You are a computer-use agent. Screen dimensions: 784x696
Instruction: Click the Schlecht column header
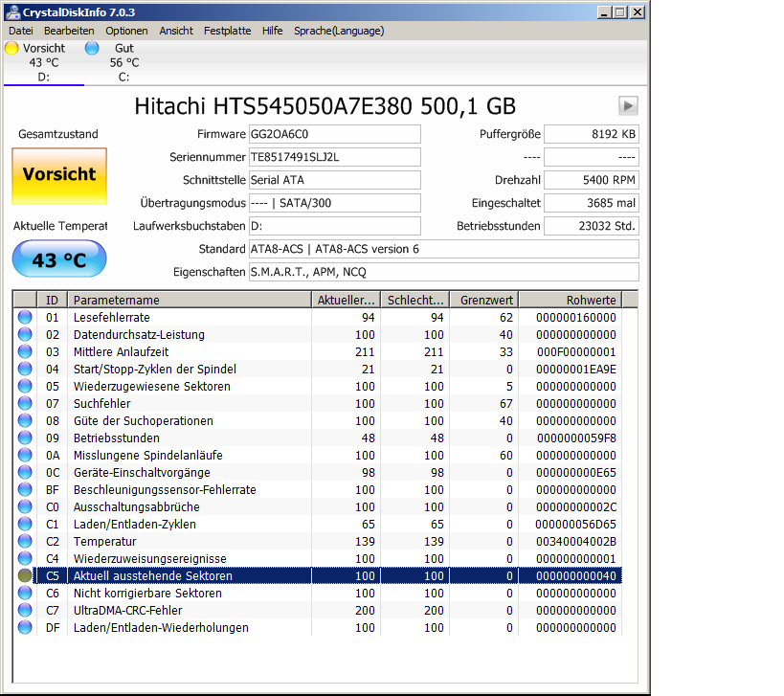click(x=415, y=300)
